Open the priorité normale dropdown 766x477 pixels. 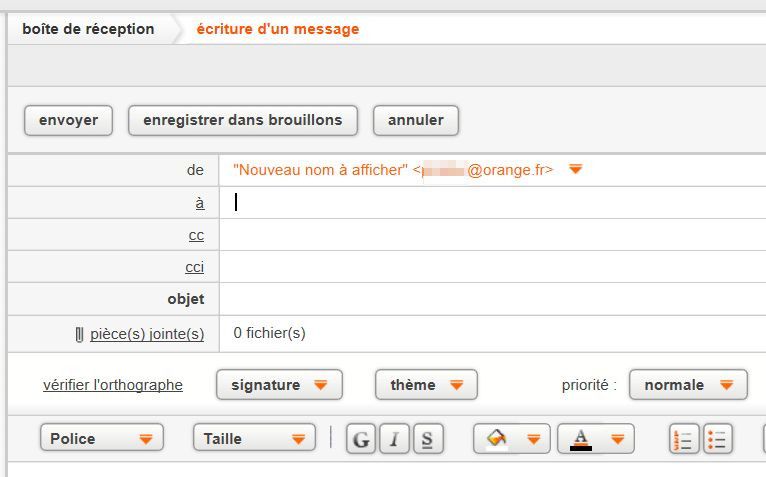click(x=688, y=385)
